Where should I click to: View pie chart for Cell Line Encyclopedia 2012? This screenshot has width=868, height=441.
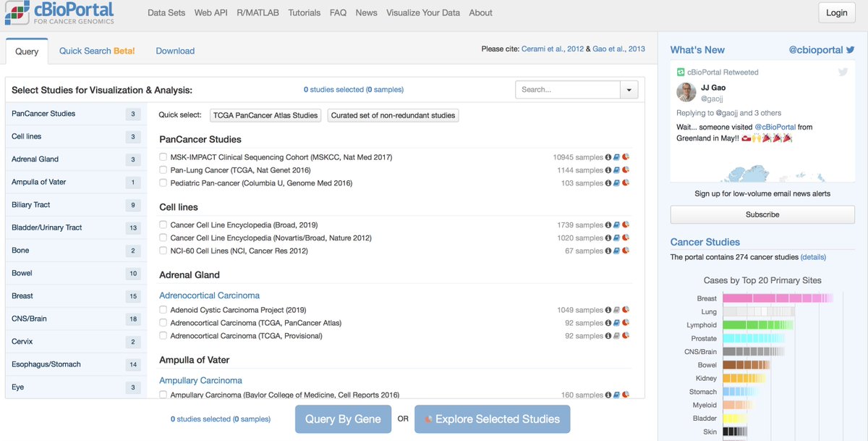coord(626,238)
